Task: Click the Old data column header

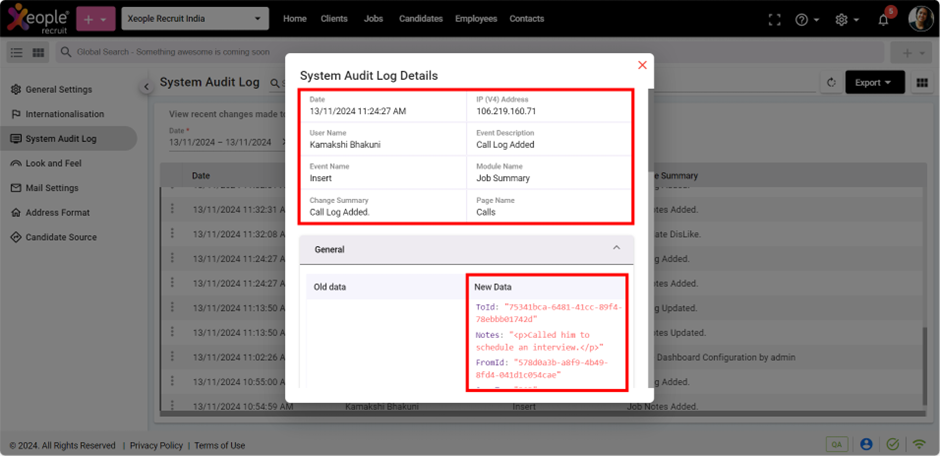Action: pyautogui.click(x=330, y=287)
